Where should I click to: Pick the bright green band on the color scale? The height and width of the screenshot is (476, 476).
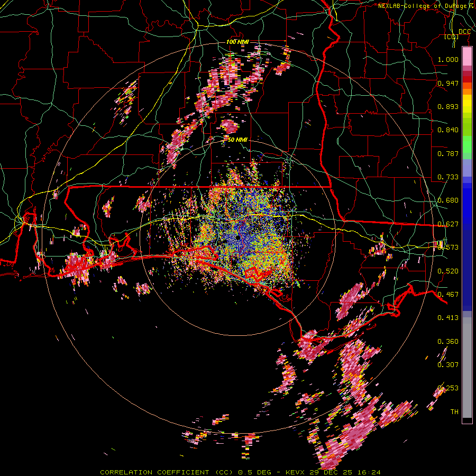467,144
